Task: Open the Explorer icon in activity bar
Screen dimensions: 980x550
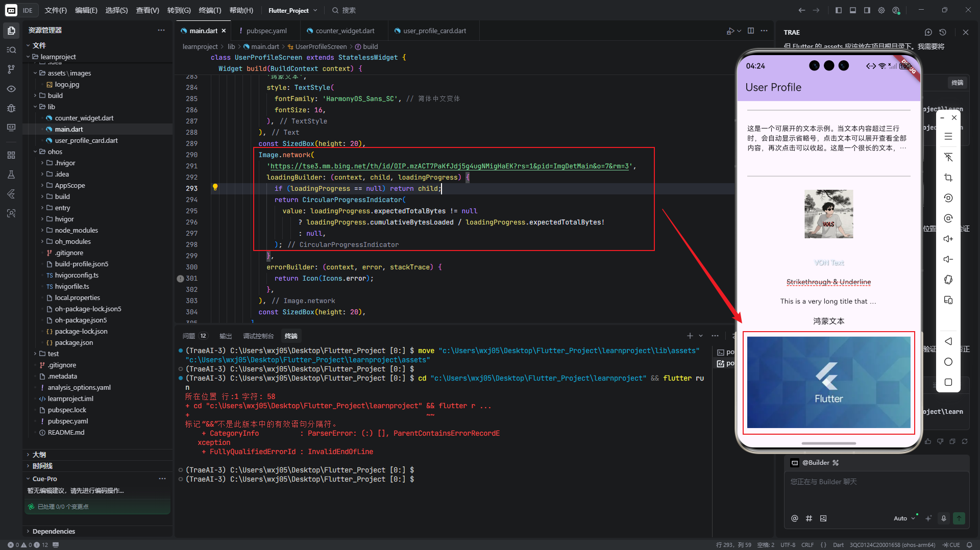Action: pos(11,31)
